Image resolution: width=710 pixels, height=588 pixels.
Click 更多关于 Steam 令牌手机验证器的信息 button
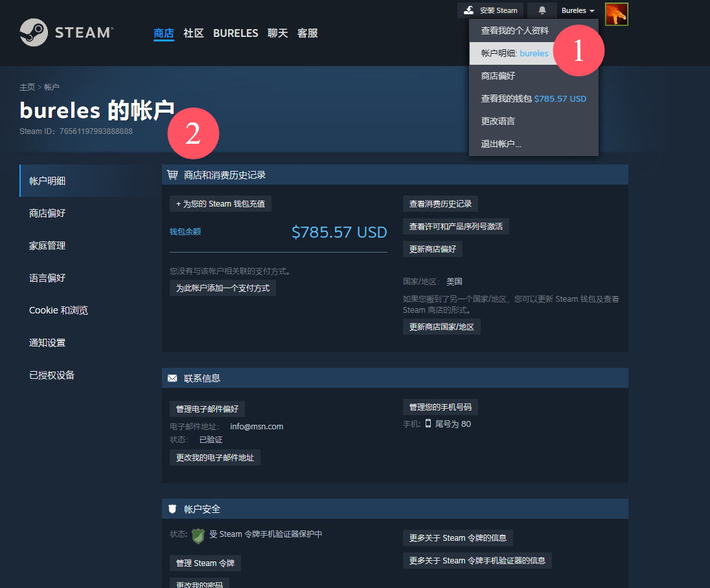click(x=477, y=560)
